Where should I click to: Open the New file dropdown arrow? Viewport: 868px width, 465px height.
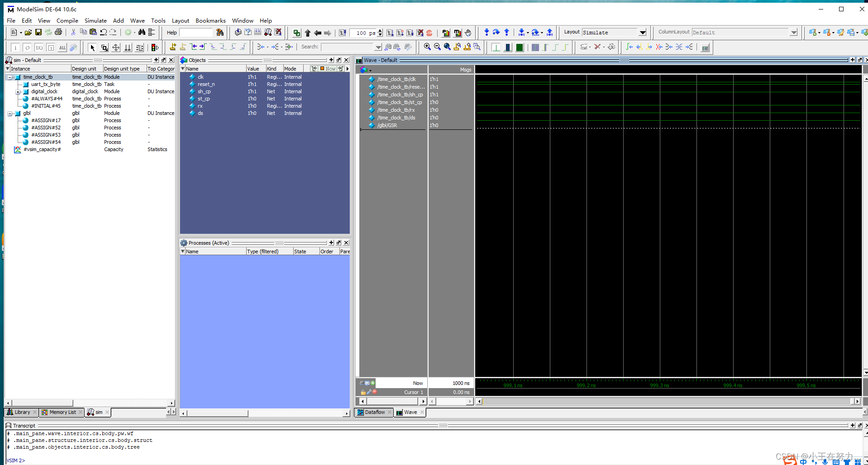click(x=21, y=33)
